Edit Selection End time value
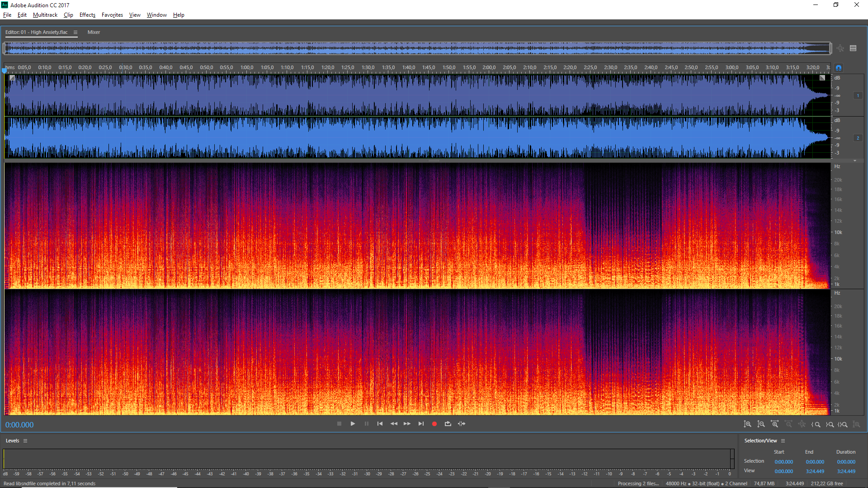Image resolution: width=868 pixels, height=488 pixels. click(x=815, y=462)
